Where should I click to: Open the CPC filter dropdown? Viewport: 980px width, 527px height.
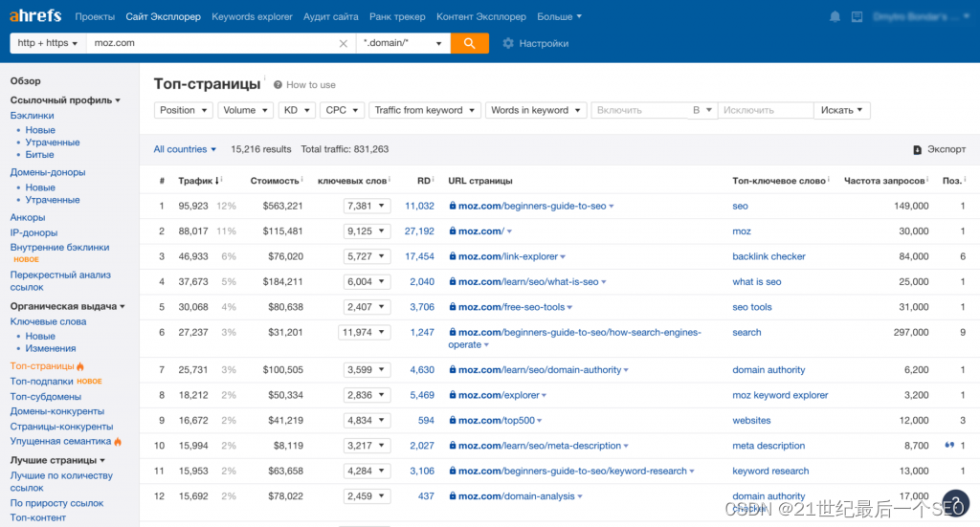tap(342, 110)
